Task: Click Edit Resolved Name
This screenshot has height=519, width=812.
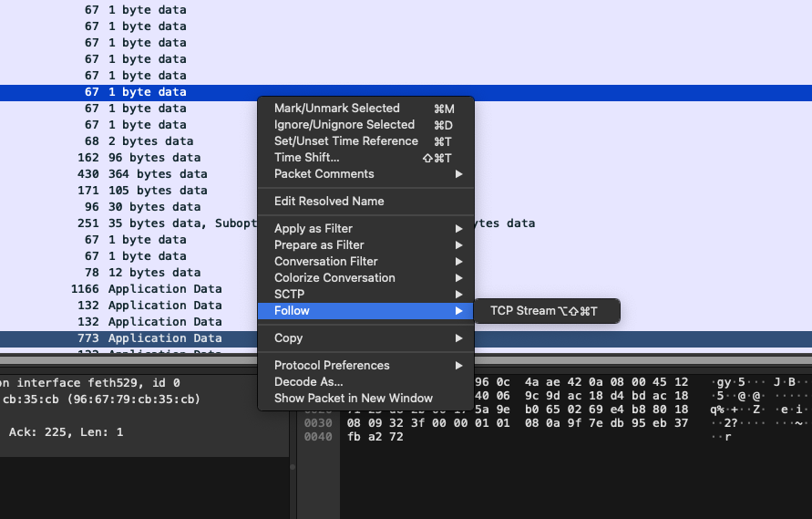Action: coord(329,202)
